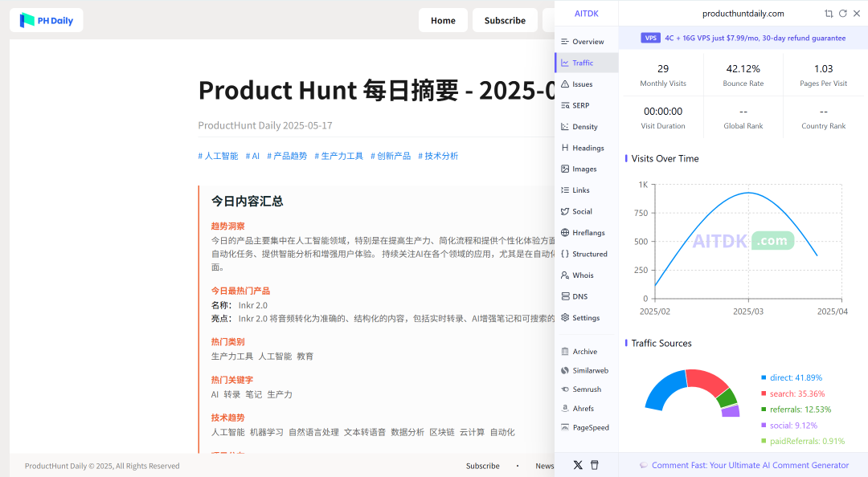Click the blue direct traffic legend swatch
This screenshot has width=868, height=477.
pyautogui.click(x=764, y=377)
